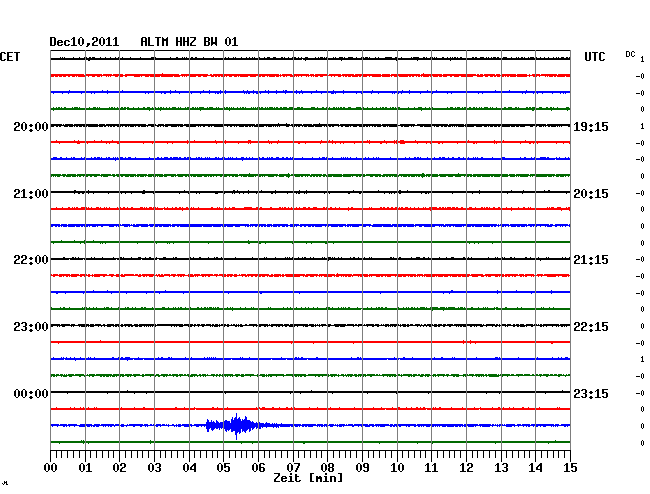Click the 07 minute axis tick label
Viewport: 650px width, 494px height.
point(293,468)
